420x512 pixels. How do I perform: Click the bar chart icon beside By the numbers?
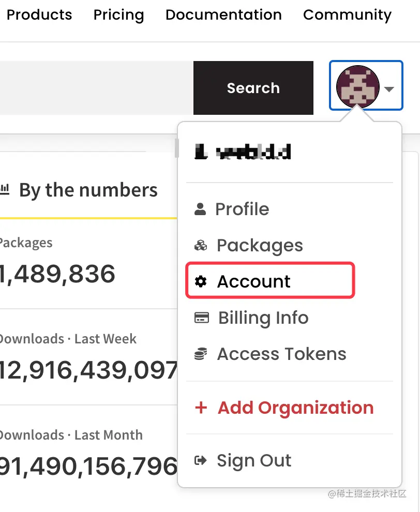point(5,190)
